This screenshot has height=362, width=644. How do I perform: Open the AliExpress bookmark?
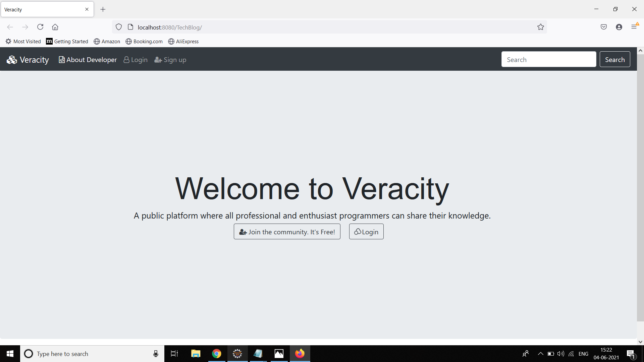point(183,42)
